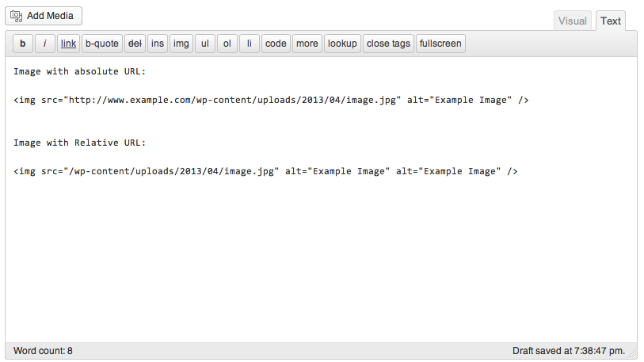Start an ordered list with ol
This screenshot has height=362, width=644.
[227, 44]
